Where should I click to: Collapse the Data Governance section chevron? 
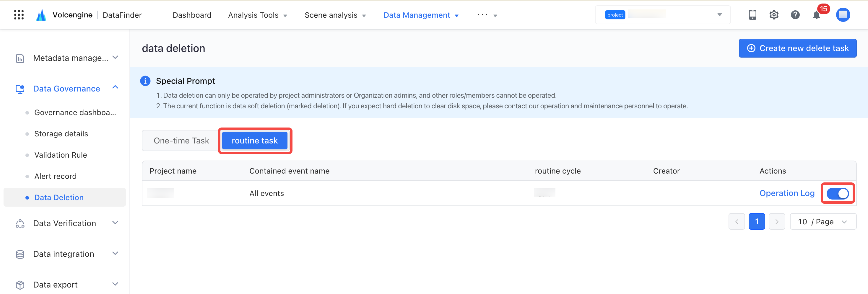pyautogui.click(x=115, y=87)
